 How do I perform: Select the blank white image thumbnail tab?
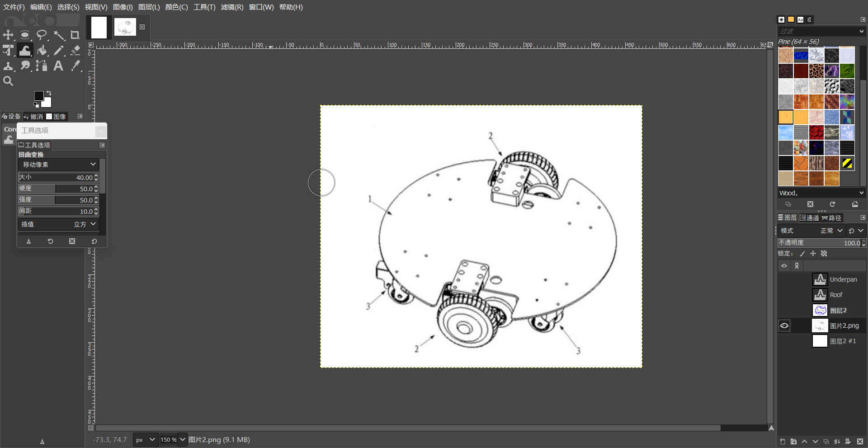click(99, 28)
